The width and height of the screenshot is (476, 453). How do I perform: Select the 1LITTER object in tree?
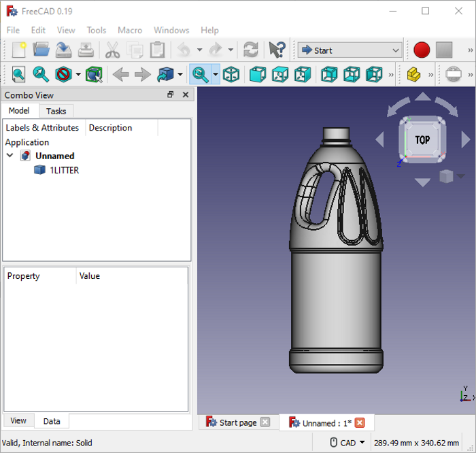pyautogui.click(x=64, y=170)
